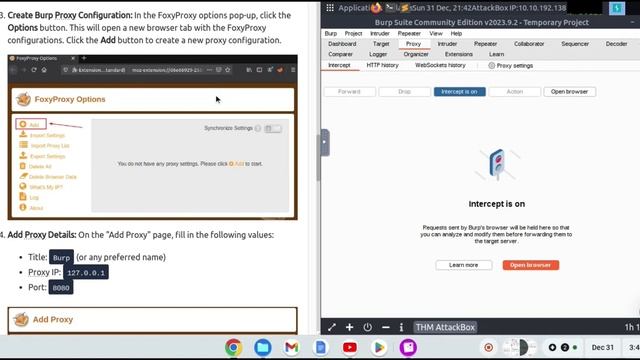This screenshot has height=360, width=640.
Task: Click the Burp title code chip
Action: point(61,258)
